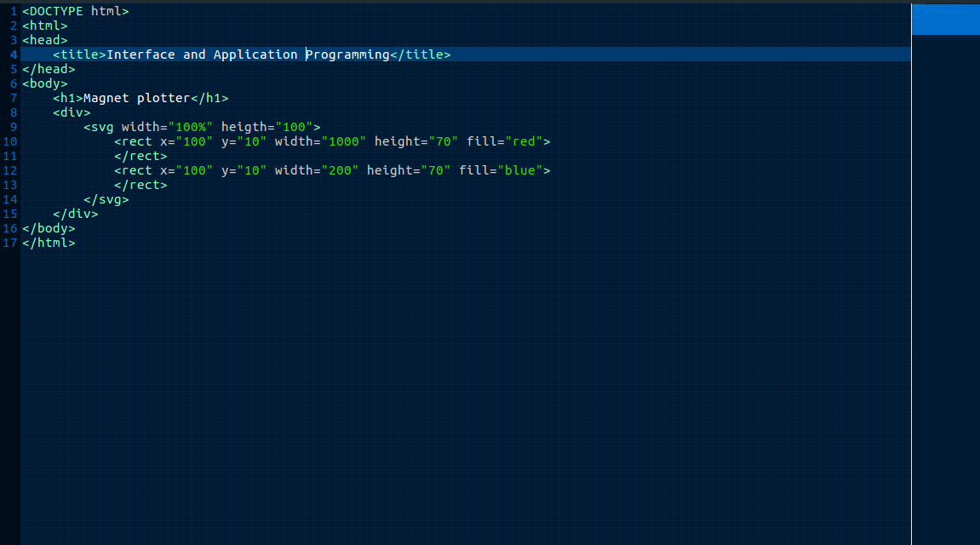Viewport: 980px width, 545px height.
Task: Click the rect width value 200 on line 12
Action: point(338,169)
